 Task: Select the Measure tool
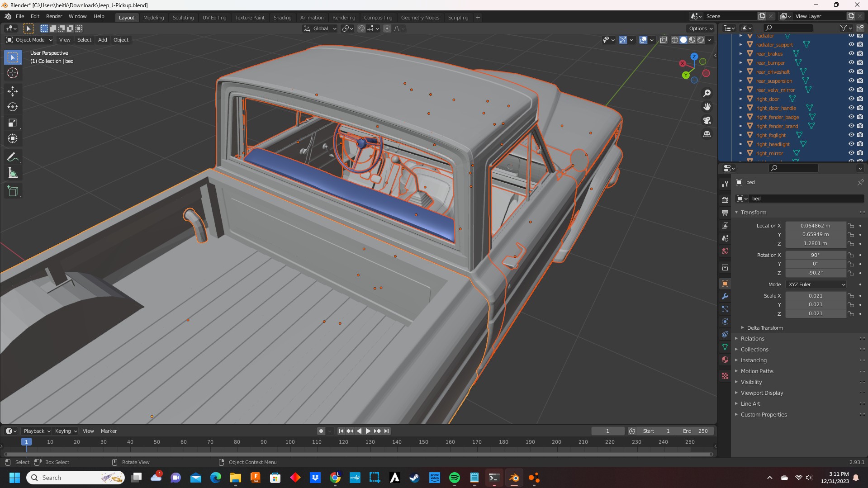(13, 173)
